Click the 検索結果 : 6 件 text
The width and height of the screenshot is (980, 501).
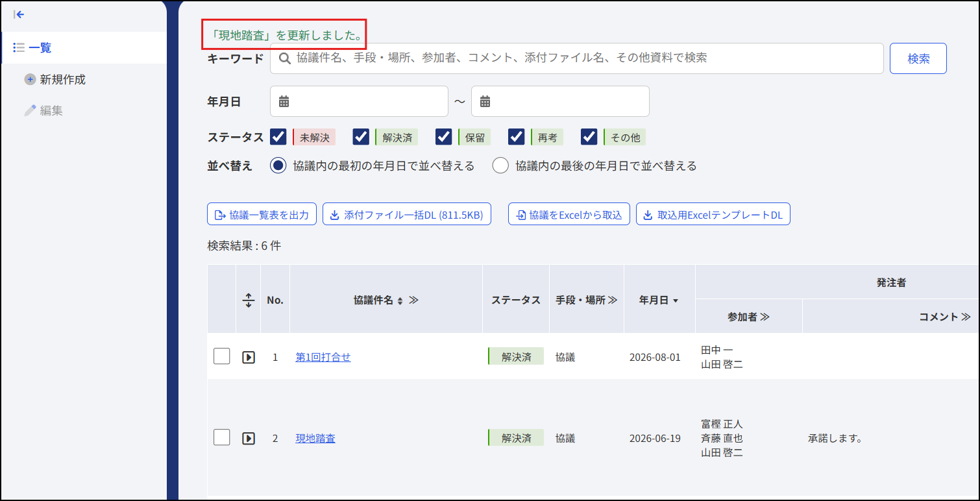coord(244,246)
